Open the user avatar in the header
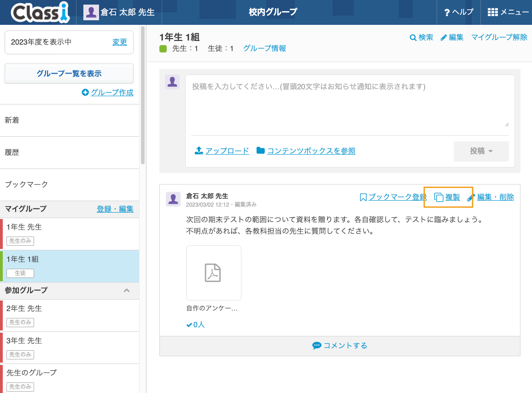Screen dimensions: 532x393 click(91, 12)
